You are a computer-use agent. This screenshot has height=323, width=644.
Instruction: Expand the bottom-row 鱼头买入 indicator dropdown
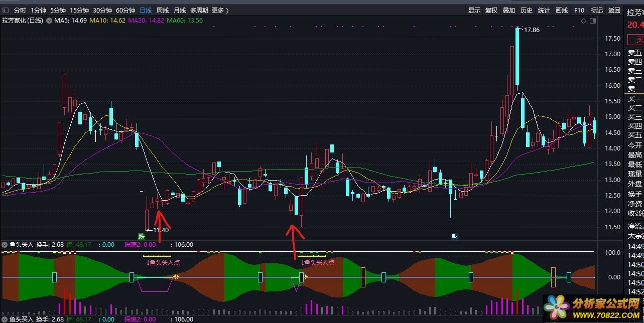point(5,319)
